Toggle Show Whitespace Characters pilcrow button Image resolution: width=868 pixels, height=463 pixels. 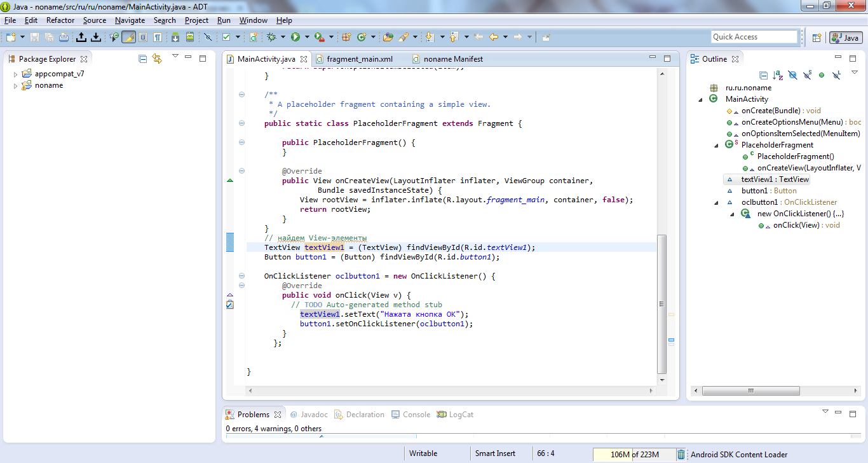(157, 37)
